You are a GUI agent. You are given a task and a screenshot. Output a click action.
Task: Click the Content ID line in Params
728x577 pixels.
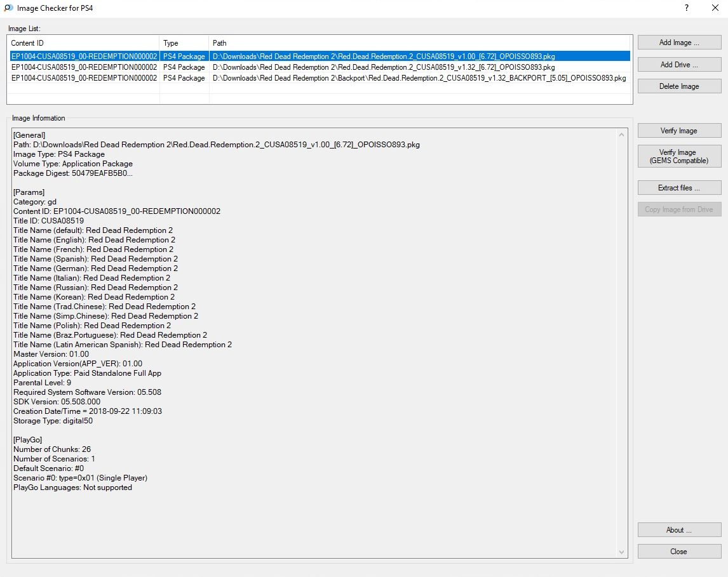coord(117,211)
